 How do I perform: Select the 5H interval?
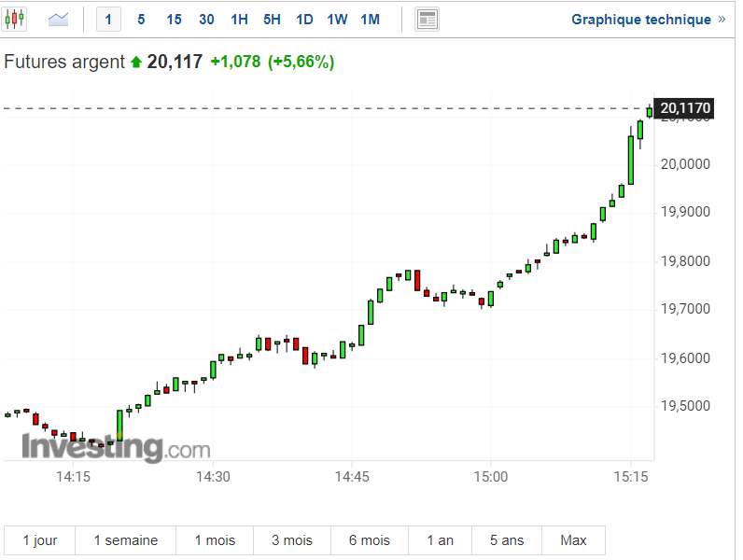pos(272,20)
